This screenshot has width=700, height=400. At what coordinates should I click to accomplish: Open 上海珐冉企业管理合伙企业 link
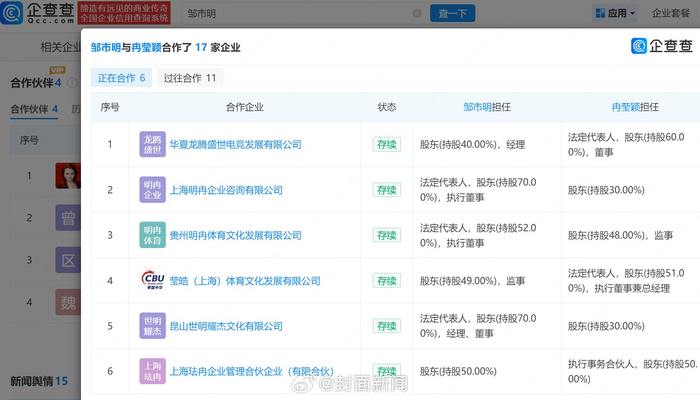(252, 371)
